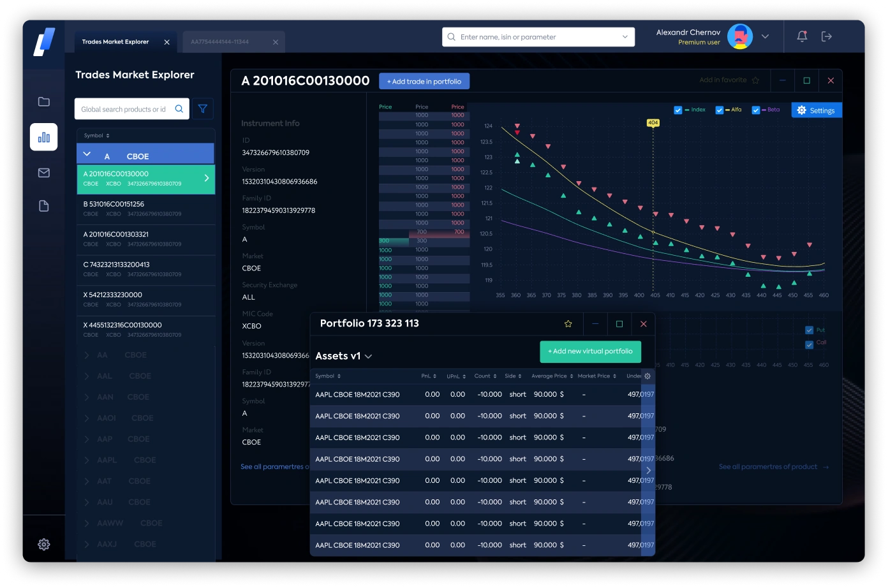This screenshot has width=888, height=588.
Task: Select X 54212333230000 row
Action: [x=146, y=300]
